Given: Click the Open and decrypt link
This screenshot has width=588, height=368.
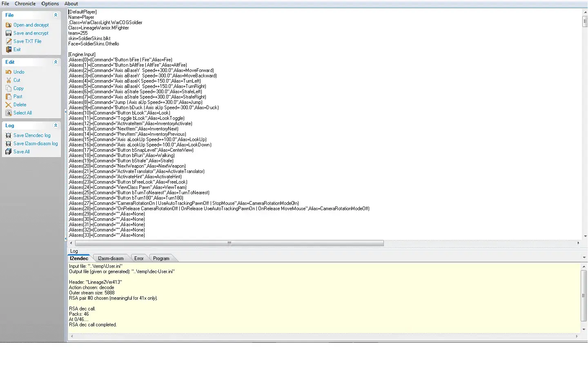Looking at the screenshot, I should (x=31, y=25).
